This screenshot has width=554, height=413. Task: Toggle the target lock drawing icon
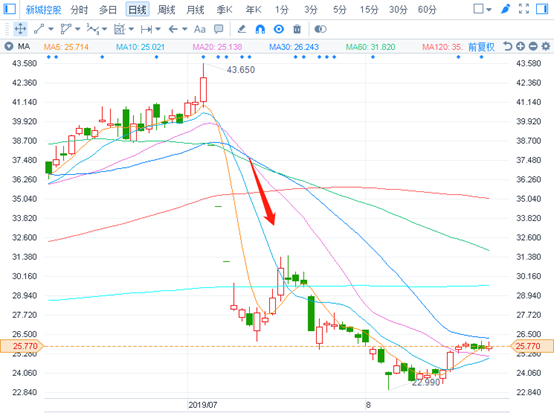point(279,29)
